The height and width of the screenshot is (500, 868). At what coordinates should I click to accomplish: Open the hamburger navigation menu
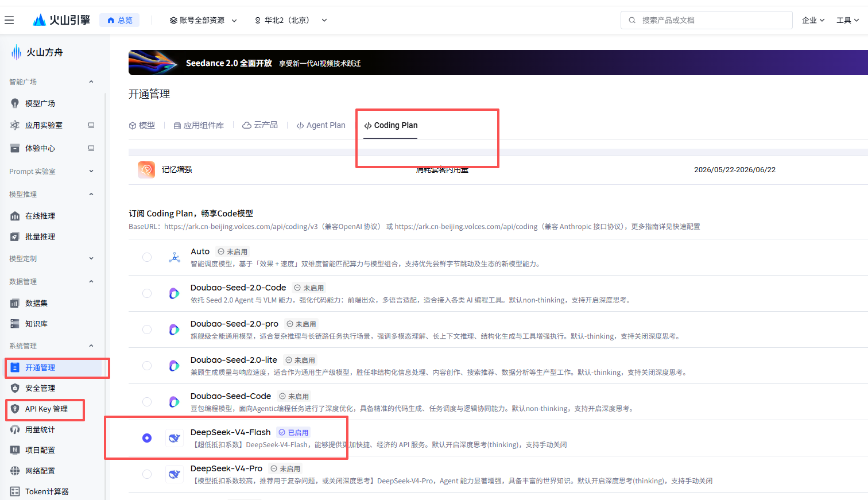click(x=9, y=20)
